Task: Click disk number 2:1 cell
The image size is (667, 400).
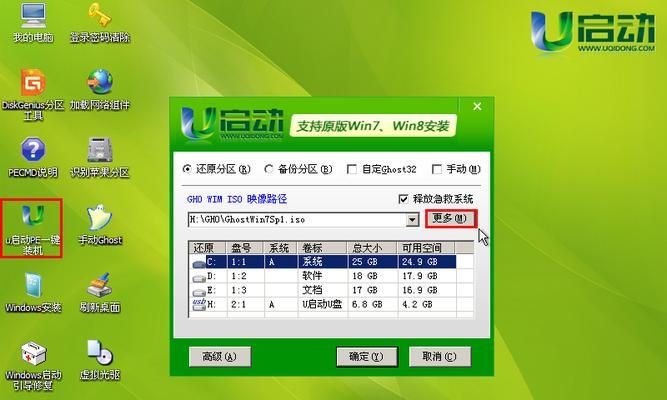Action: (239, 304)
